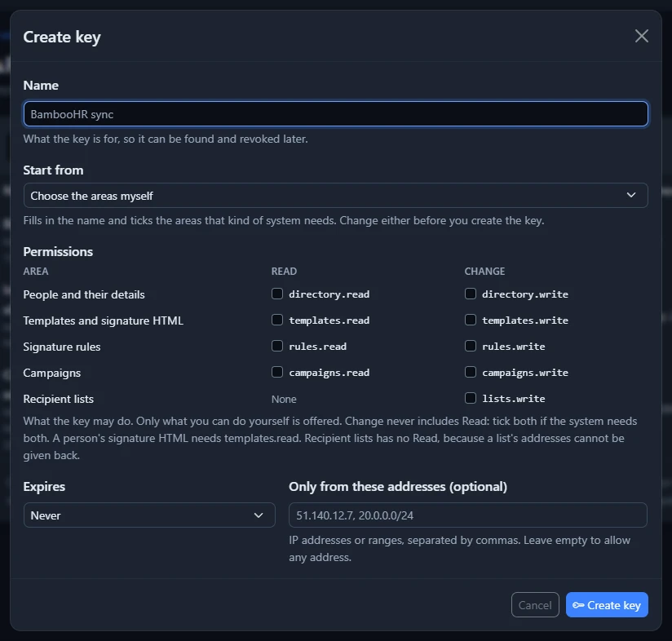The height and width of the screenshot is (641, 672).
Task: Click the CHANGE column header
Action: tap(484, 272)
